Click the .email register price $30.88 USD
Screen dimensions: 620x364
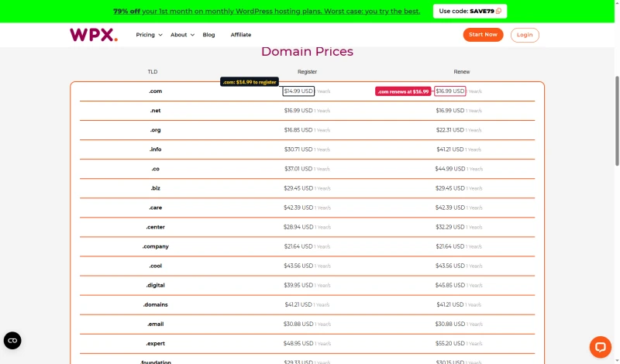click(x=298, y=324)
